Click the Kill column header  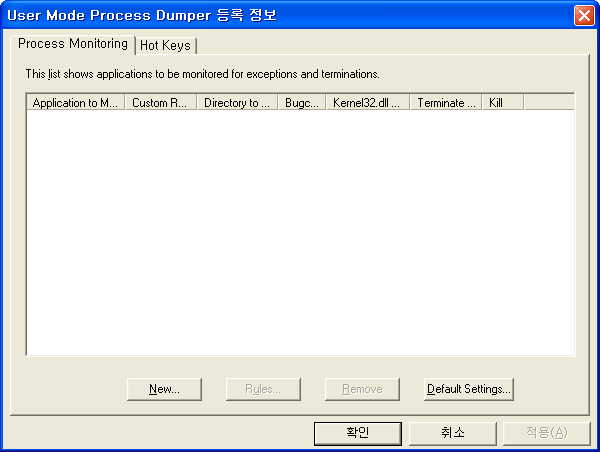(502, 102)
